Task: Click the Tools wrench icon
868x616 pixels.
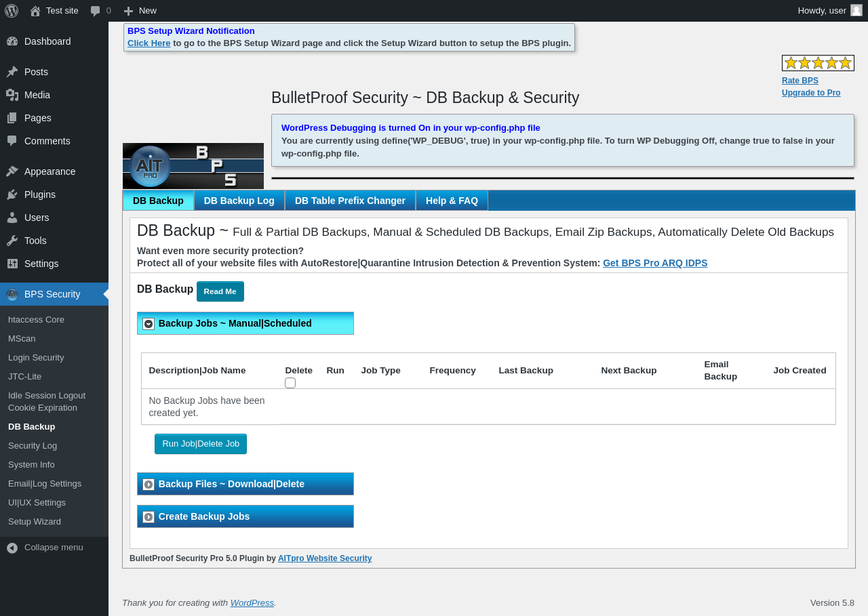Action: tap(12, 241)
